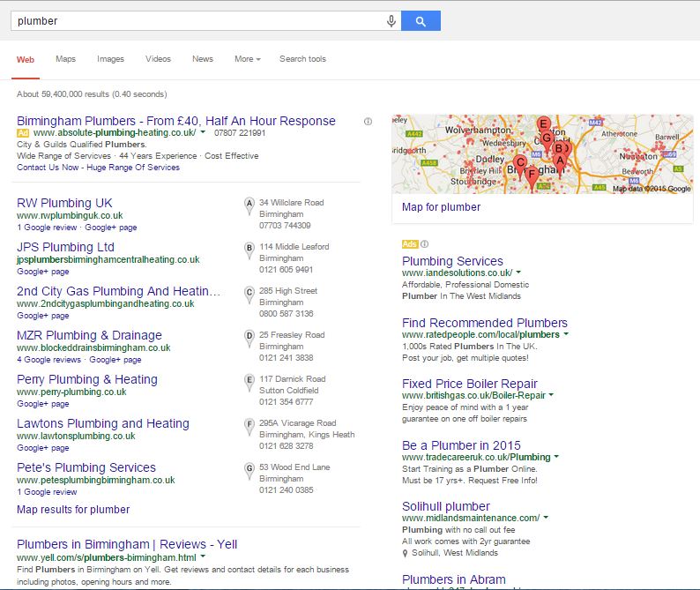This screenshot has height=590, width=700.
Task: Click red marker F on the map
Action: point(532,178)
